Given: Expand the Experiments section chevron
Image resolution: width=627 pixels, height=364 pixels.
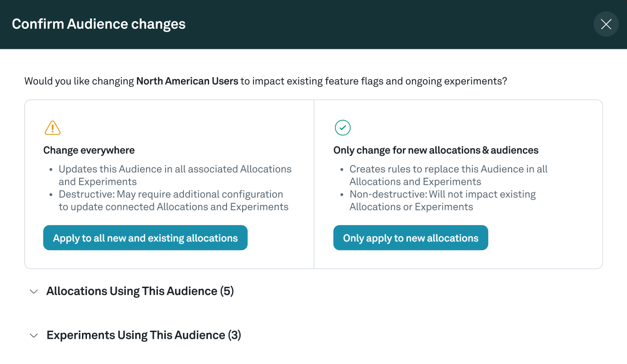Looking at the screenshot, I should tap(34, 336).
